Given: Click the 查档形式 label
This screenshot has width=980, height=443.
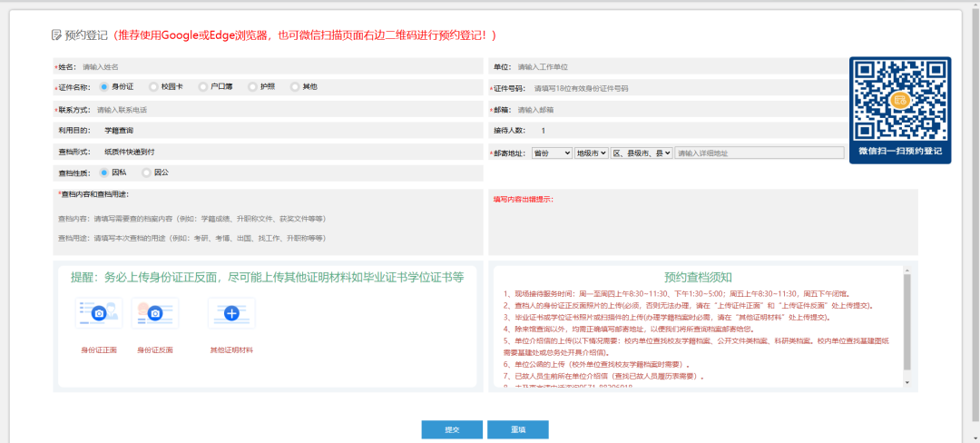Looking at the screenshot, I should 74,152.
